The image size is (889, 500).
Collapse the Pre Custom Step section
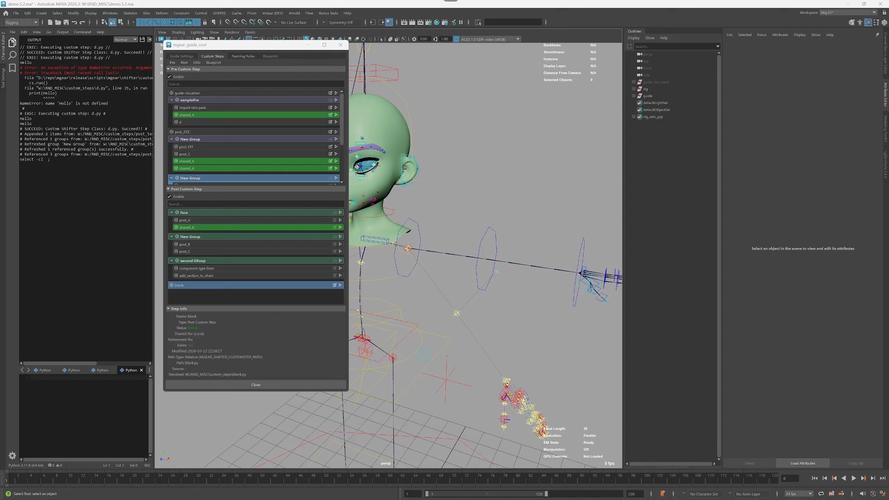click(x=169, y=69)
